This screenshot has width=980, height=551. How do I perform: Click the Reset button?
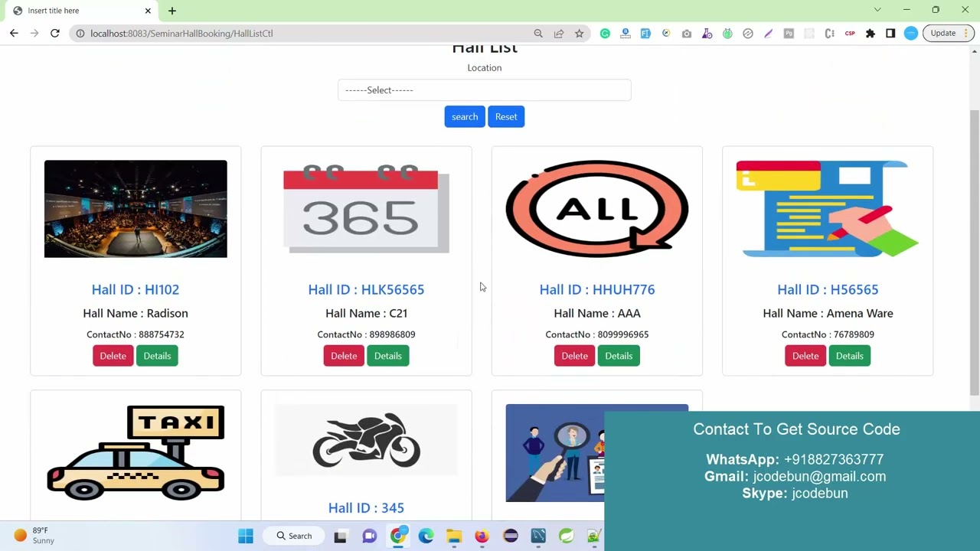pyautogui.click(x=506, y=116)
